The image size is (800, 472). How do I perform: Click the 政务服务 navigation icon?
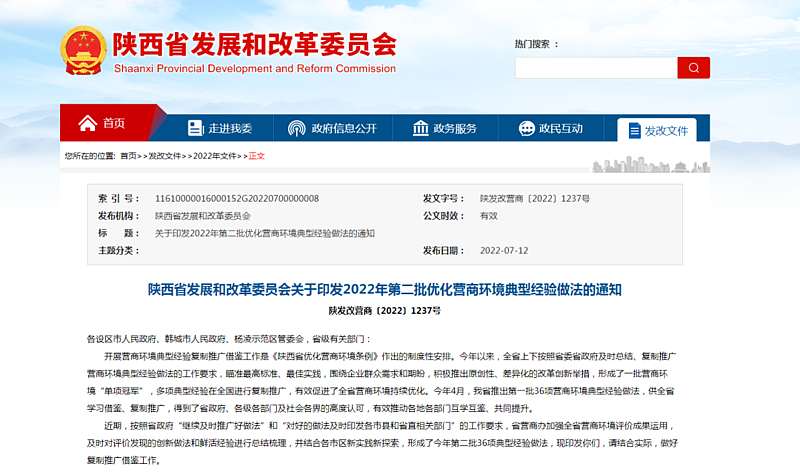[417, 128]
